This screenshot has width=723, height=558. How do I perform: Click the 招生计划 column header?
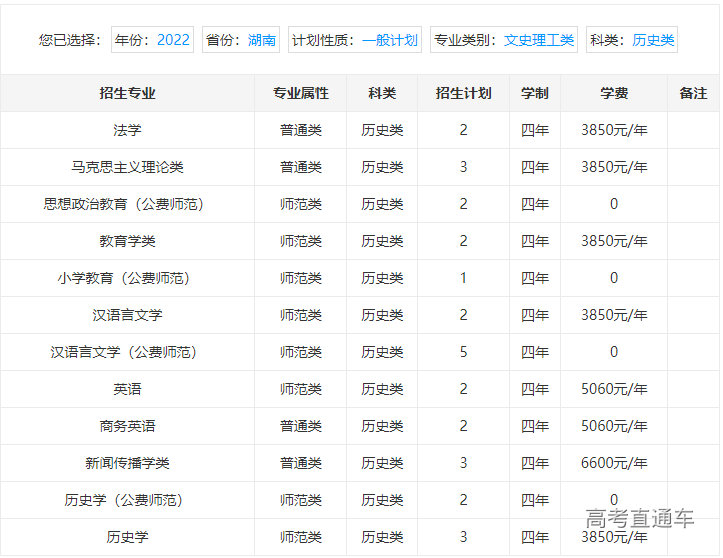(x=463, y=93)
